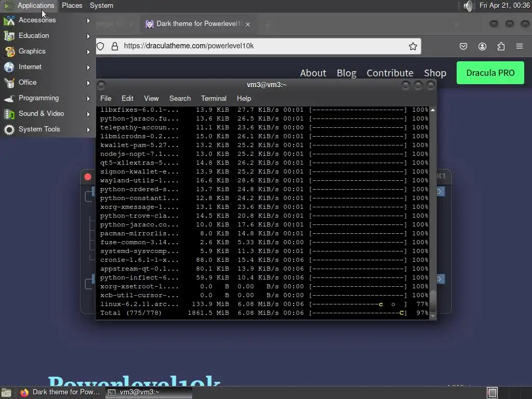The width and height of the screenshot is (532, 399).
Task: Close the Dark theme for Powerlevel10k tab
Action: click(248, 24)
